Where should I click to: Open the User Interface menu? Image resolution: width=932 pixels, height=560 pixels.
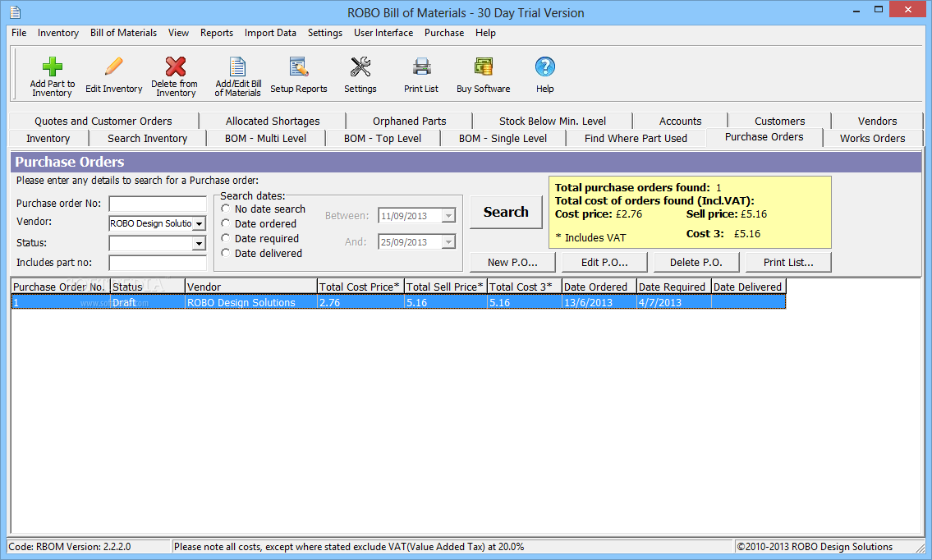point(383,33)
